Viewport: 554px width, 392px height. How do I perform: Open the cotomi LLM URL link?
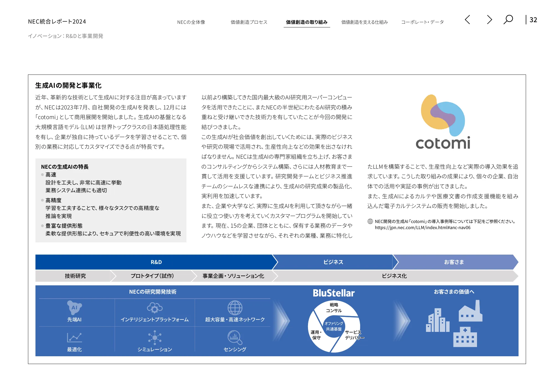[422, 228]
